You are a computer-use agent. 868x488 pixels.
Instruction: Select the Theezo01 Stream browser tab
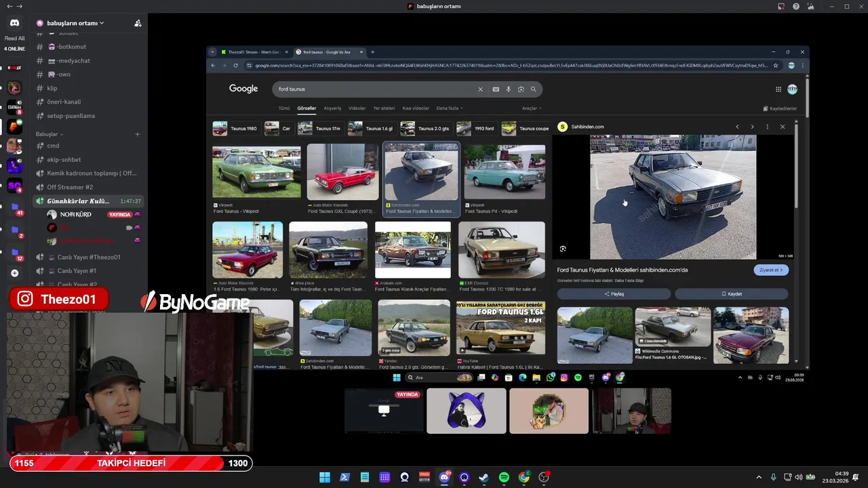click(x=254, y=52)
